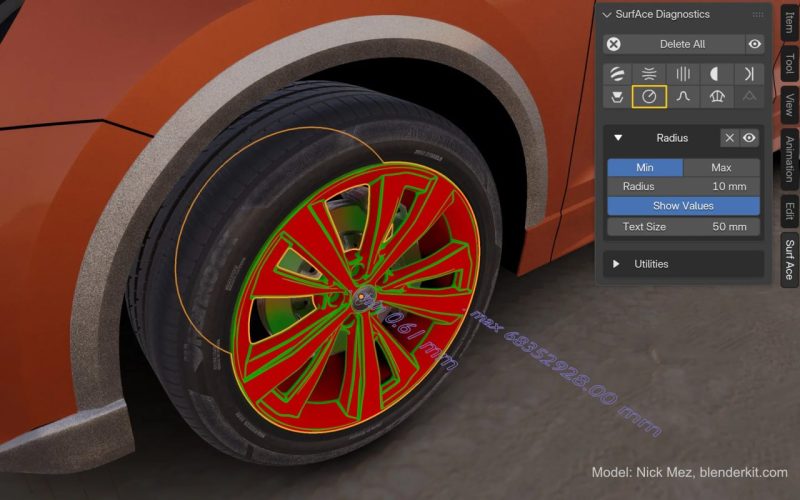Hide the Radius diagnostic using eye icon

[x=749, y=138]
